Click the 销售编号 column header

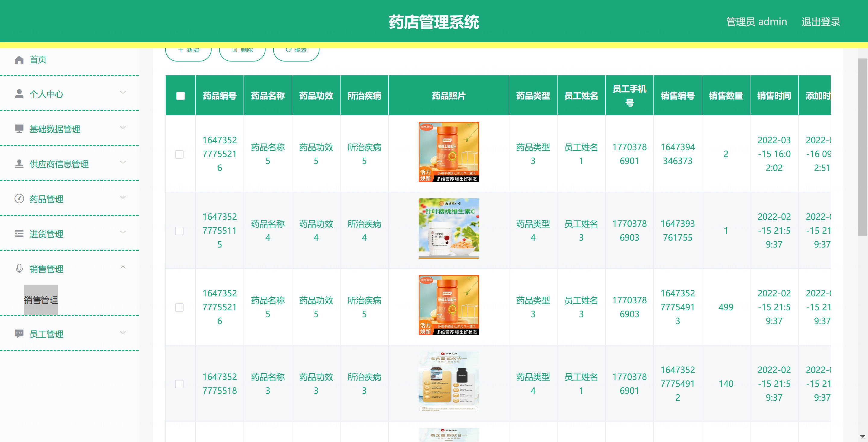point(678,96)
